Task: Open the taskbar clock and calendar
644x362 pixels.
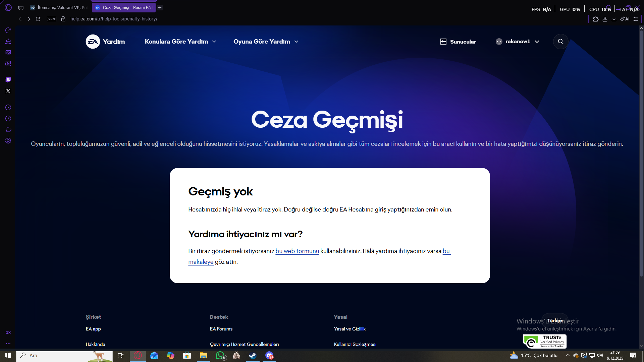Action: (615, 355)
